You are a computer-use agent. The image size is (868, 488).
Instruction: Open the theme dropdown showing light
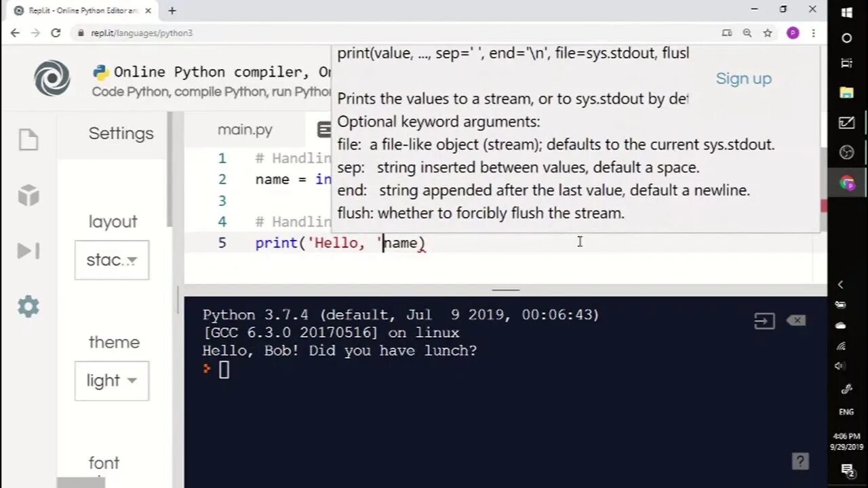click(x=112, y=381)
